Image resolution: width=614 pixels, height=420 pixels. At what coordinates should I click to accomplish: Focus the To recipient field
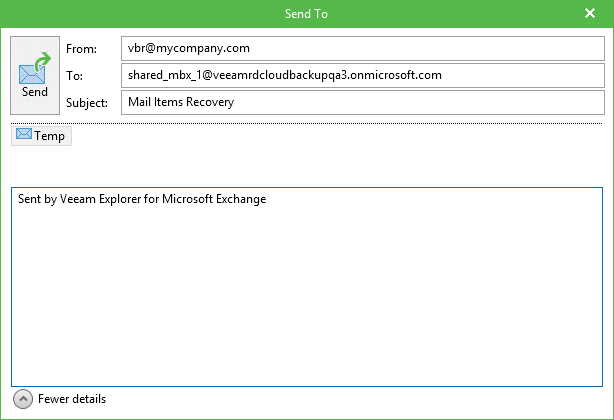point(363,75)
